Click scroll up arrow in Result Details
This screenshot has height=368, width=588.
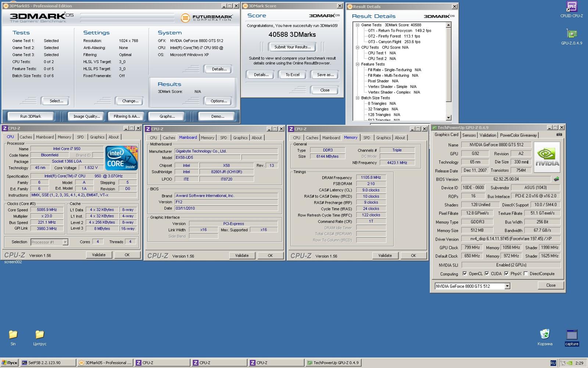(448, 25)
